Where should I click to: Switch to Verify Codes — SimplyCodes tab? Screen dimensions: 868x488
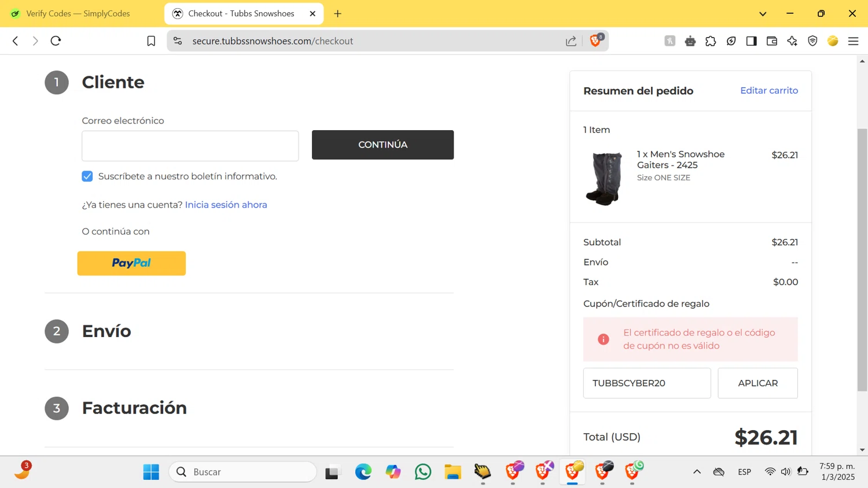[78, 13]
